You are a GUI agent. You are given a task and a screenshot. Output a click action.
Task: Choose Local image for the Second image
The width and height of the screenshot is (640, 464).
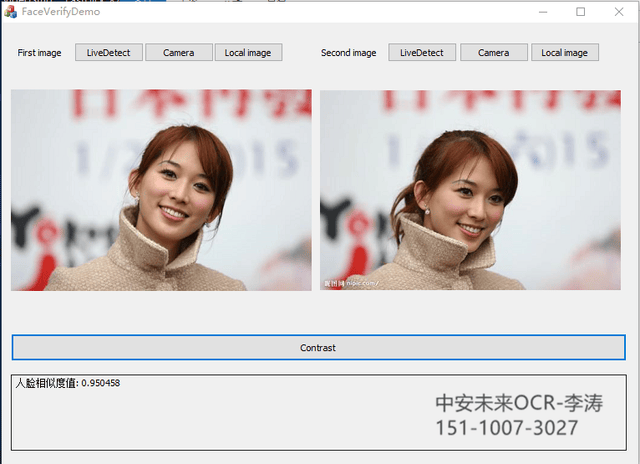(564, 53)
